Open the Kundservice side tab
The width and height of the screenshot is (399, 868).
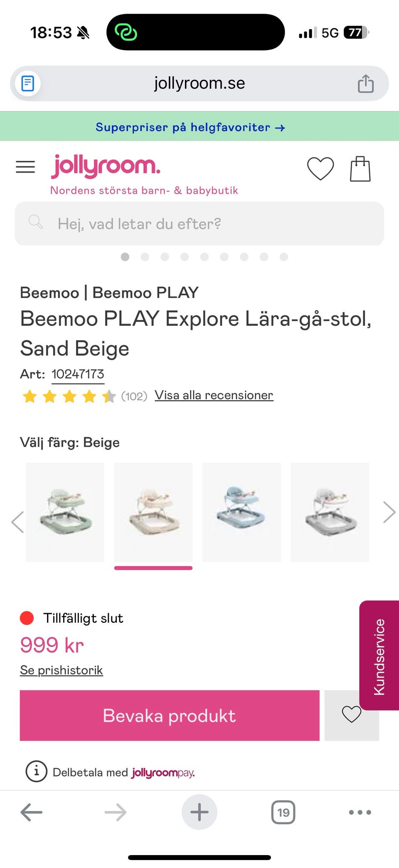tap(379, 656)
